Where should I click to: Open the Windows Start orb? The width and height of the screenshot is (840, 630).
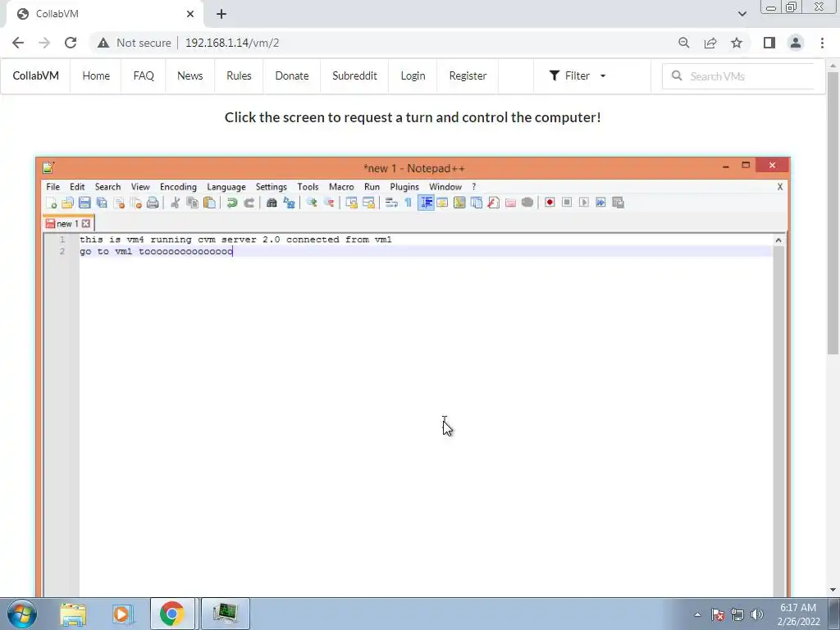(22, 614)
